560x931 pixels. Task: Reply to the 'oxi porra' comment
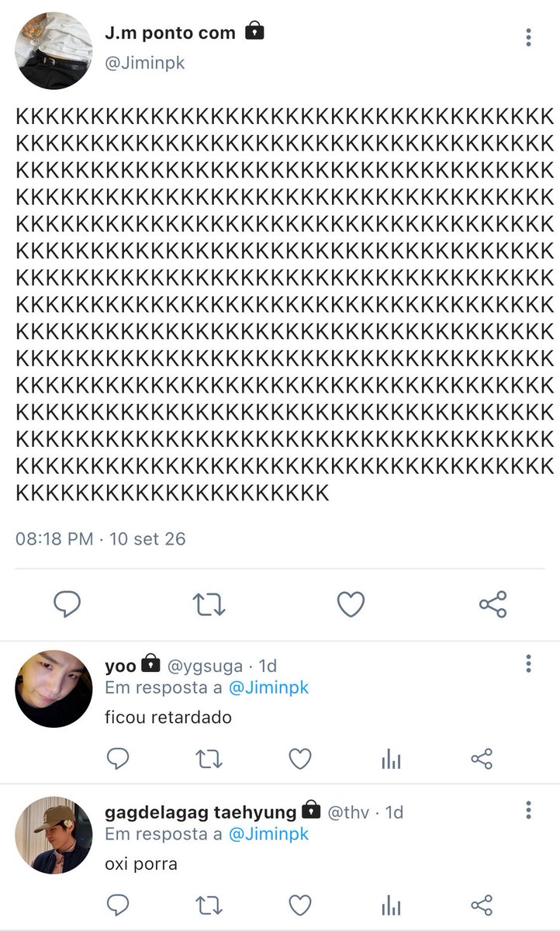click(x=117, y=905)
